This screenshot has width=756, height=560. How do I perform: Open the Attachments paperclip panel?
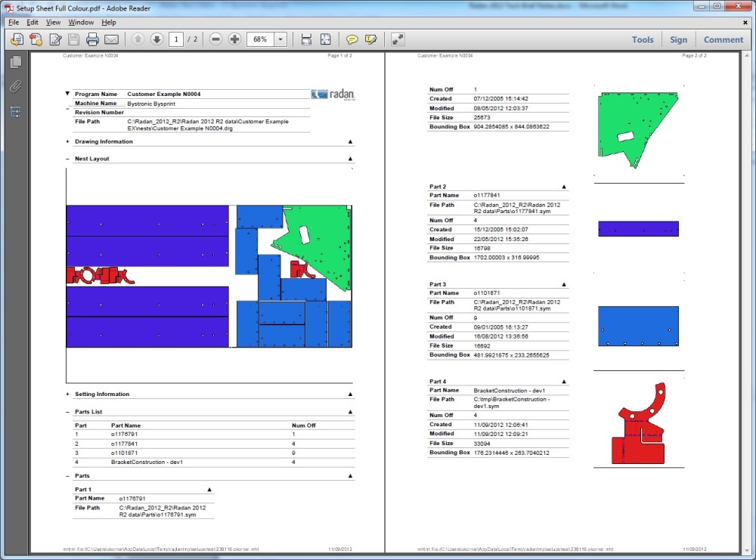[x=15, y=87]
